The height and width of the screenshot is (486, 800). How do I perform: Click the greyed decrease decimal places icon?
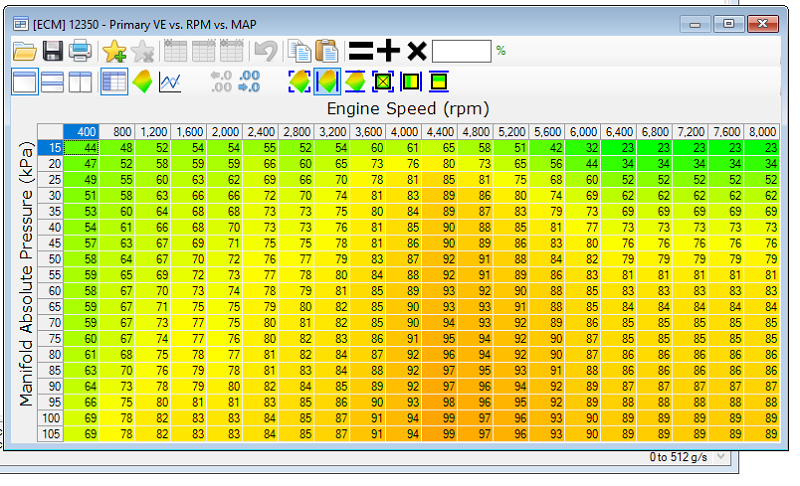(221, 82)
